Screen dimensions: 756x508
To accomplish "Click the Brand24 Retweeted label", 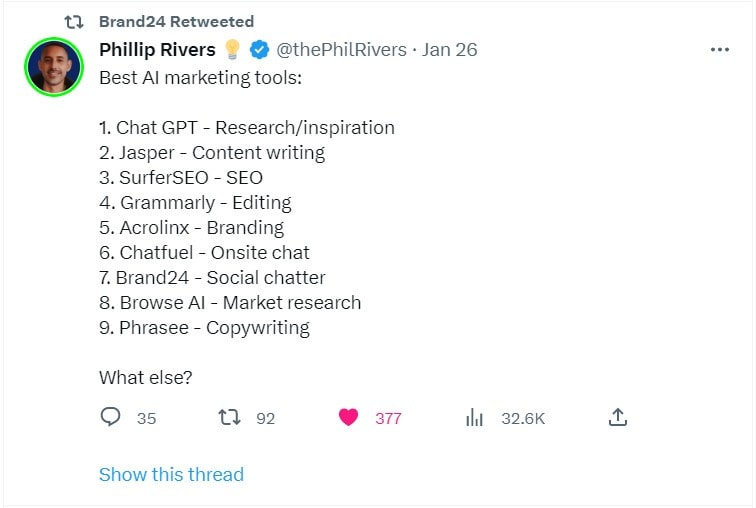I will tap(176, 22).
